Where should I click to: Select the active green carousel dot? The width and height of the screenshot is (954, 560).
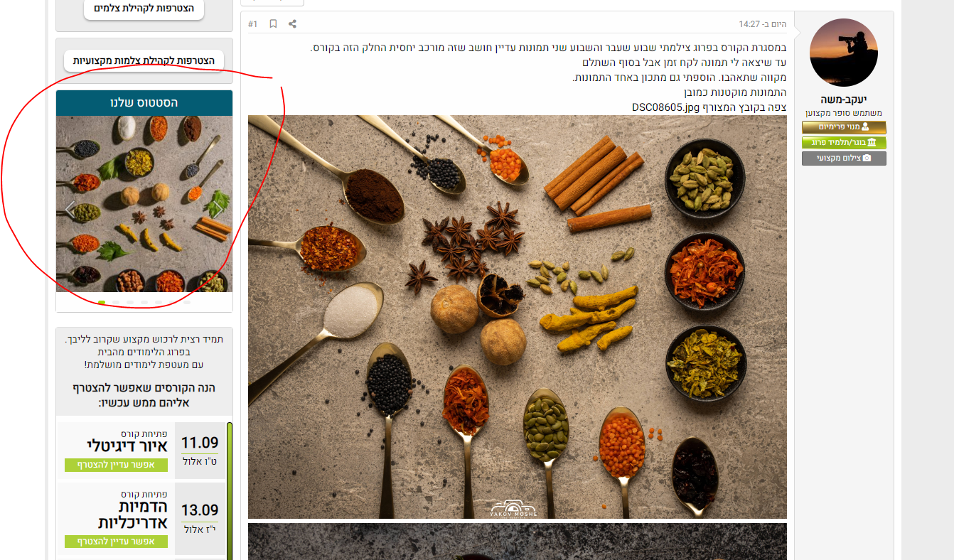[102, 303]
